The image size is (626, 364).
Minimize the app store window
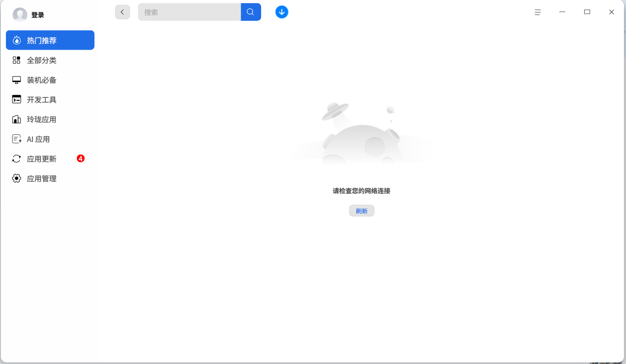pyautogui.click(x=562, y=12)
